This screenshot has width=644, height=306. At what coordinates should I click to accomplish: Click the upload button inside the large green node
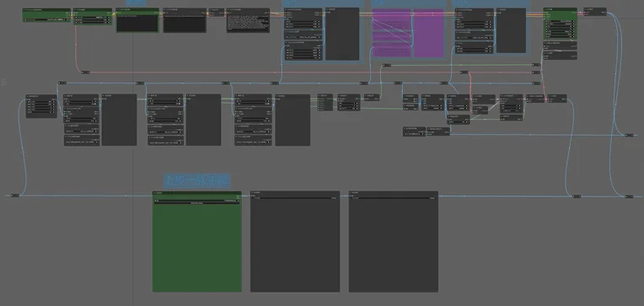pos(196,203)
